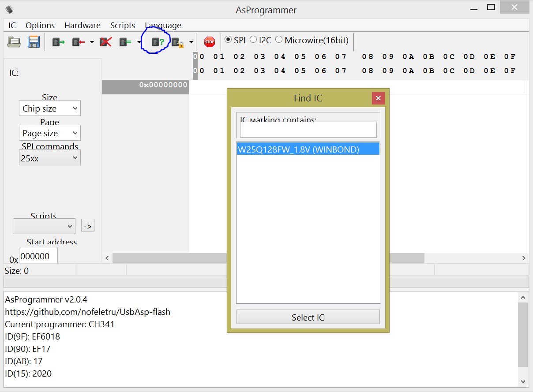Screen dimensions: 533x392
Task: Click the github.com/nofeletru/UsbAsp-flash log line
Action: click(x=87, y=312)
